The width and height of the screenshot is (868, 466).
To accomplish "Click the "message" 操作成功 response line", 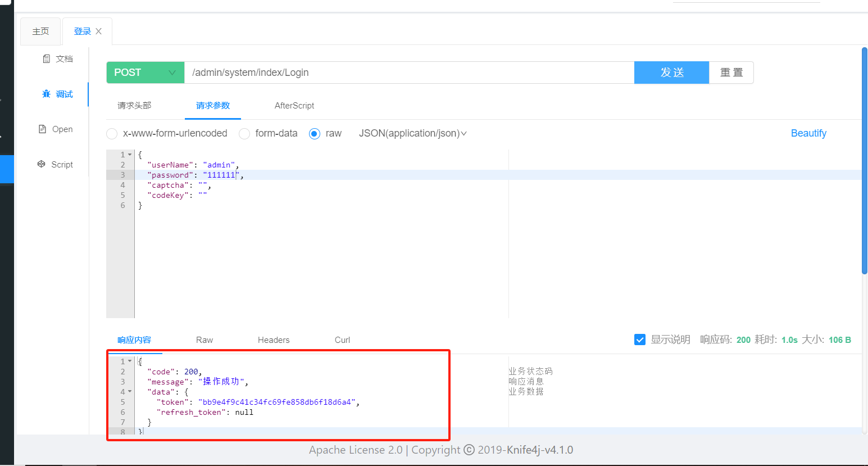I will click(x=198, y=382).
